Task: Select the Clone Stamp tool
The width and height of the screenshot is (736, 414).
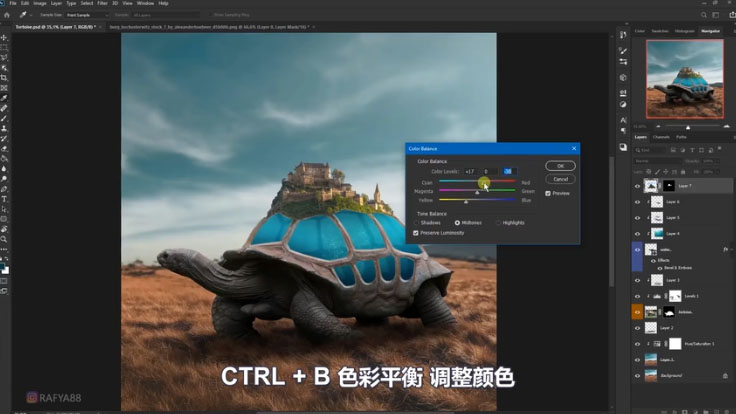Action: [x=5, y=127]
